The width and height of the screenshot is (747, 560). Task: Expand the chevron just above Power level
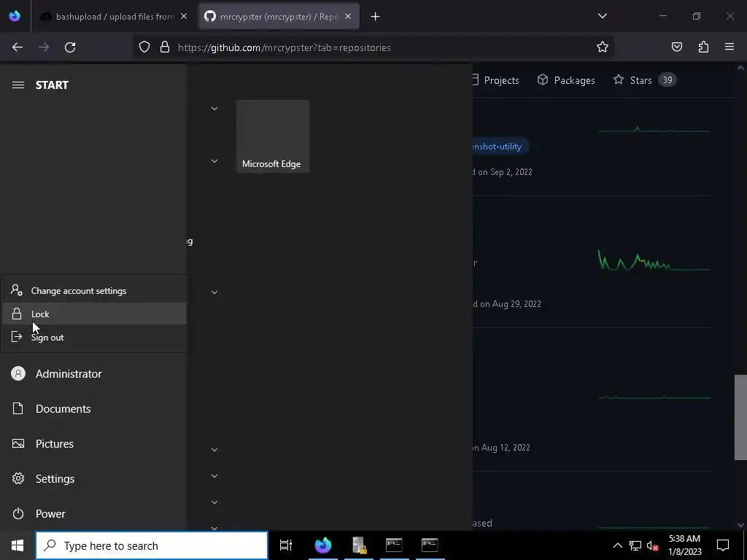214,502
